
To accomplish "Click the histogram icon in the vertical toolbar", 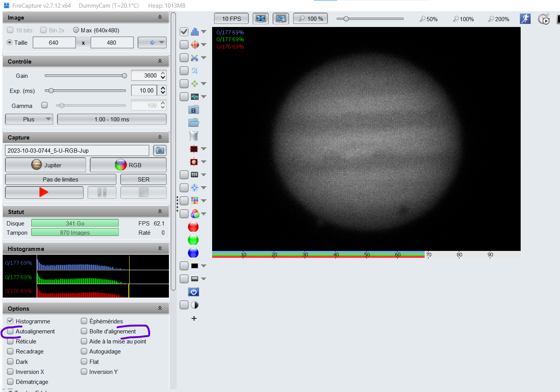I will click(x=195, y=32).
